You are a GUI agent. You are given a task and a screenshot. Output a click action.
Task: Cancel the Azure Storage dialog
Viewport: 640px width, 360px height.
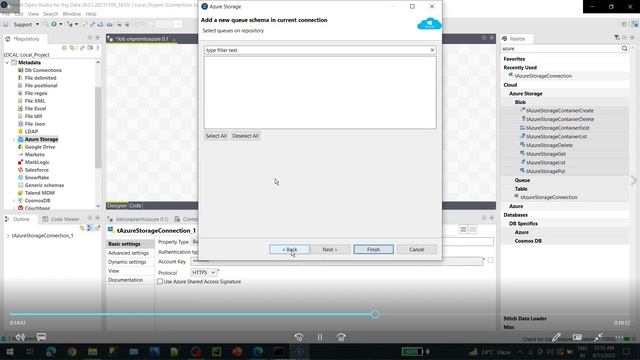point(417,249)
